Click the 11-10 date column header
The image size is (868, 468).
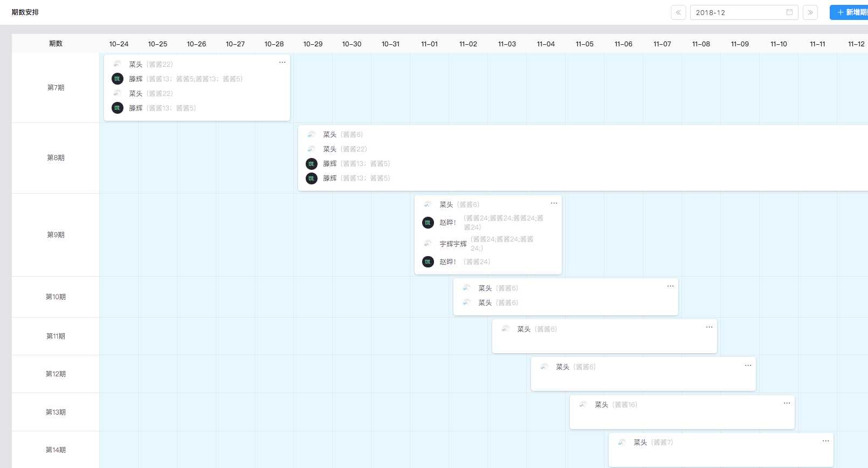(779, 44)
